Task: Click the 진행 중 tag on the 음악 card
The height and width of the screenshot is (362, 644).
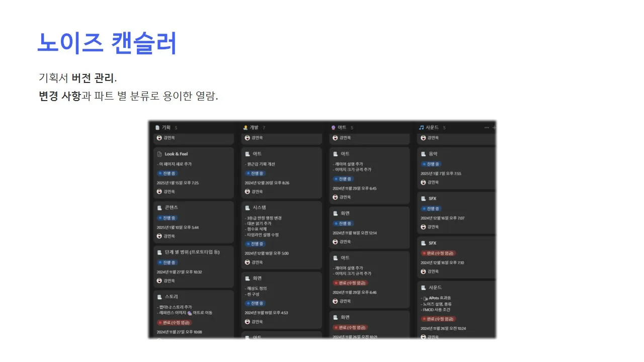Action: tap(431, 164)
